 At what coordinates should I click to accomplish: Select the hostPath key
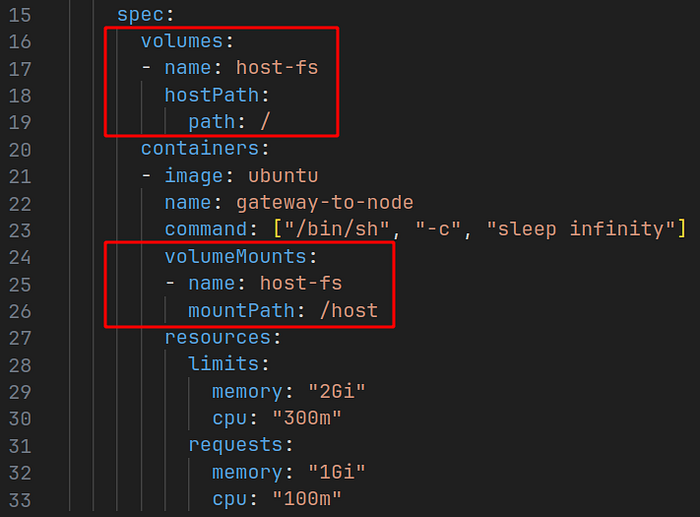coord(212,95)
